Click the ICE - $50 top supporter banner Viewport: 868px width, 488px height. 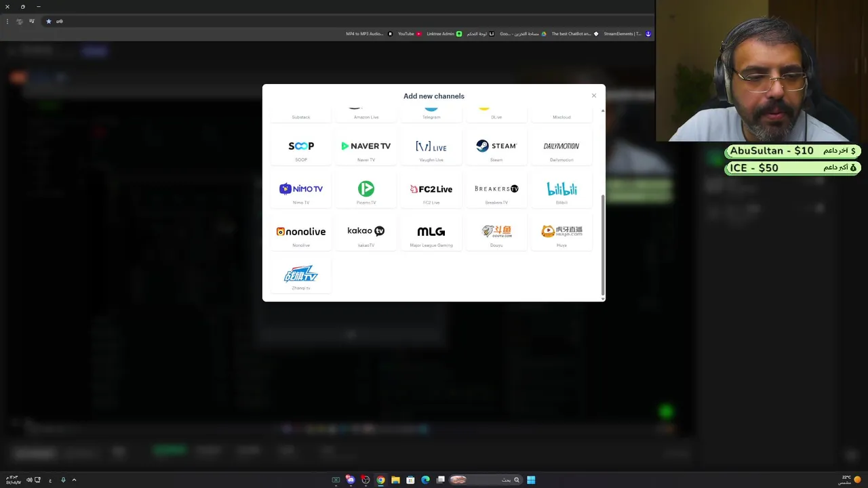793,167
